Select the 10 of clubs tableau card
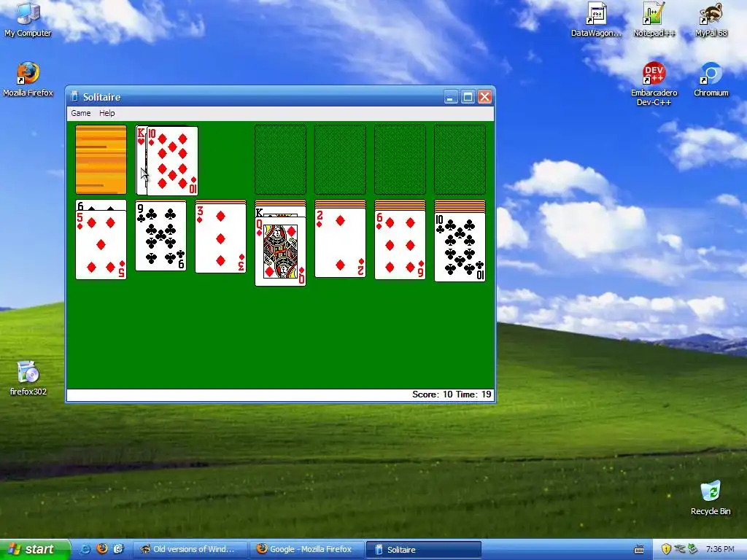 [x=460, y=247]
